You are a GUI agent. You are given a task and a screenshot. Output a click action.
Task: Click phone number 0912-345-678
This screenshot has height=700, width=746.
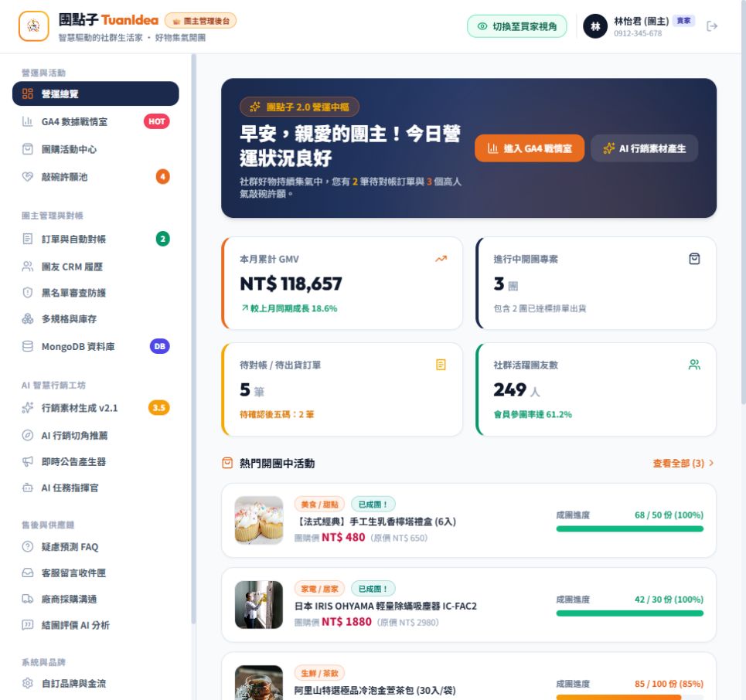click(638, 33)
